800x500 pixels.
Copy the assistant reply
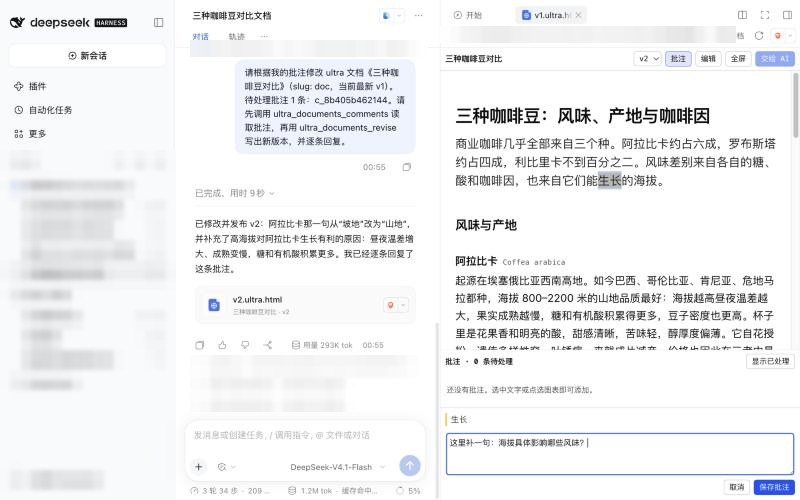(x=199, y=345)
